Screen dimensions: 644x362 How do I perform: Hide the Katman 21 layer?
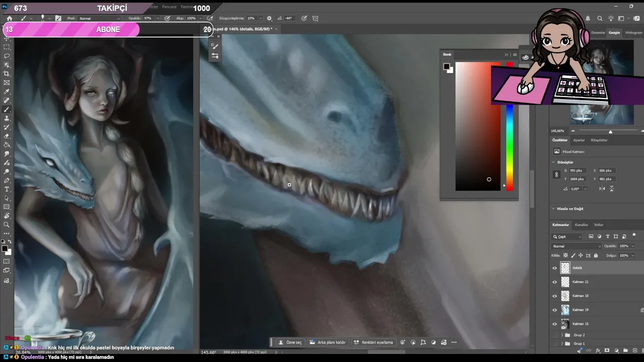click(x=554, y=282)
